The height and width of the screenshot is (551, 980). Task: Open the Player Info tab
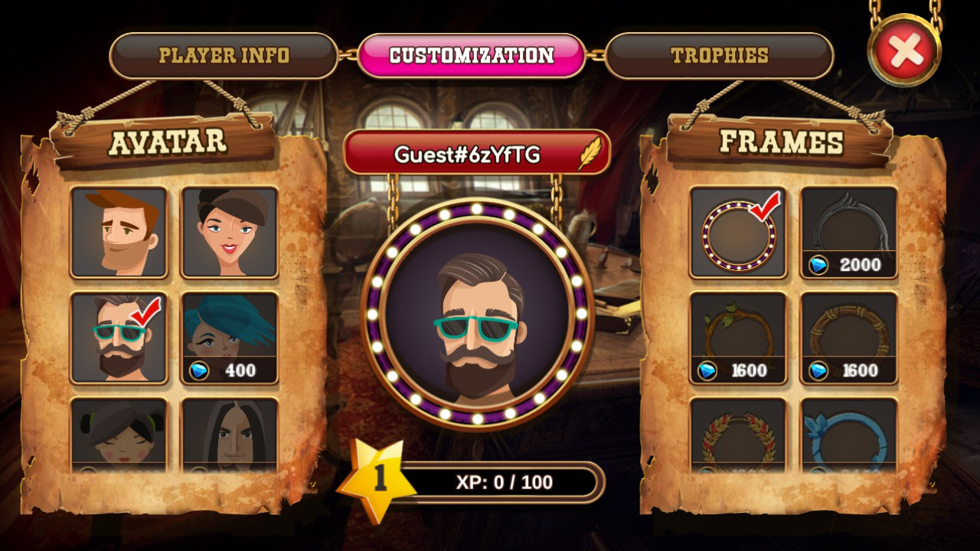[x=224, y=55]
